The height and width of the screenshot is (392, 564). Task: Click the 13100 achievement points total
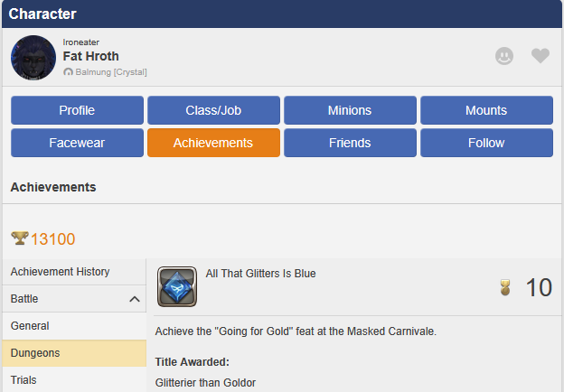52,239
